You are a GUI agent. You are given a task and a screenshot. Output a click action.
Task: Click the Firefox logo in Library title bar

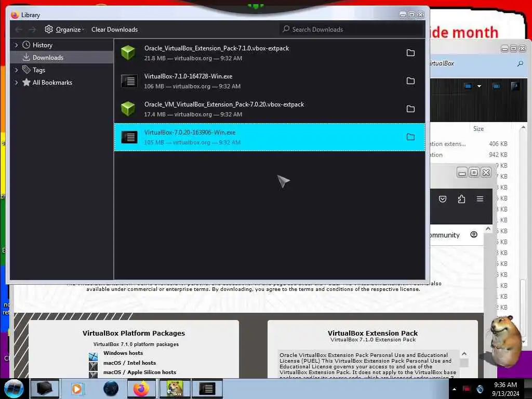15,15
